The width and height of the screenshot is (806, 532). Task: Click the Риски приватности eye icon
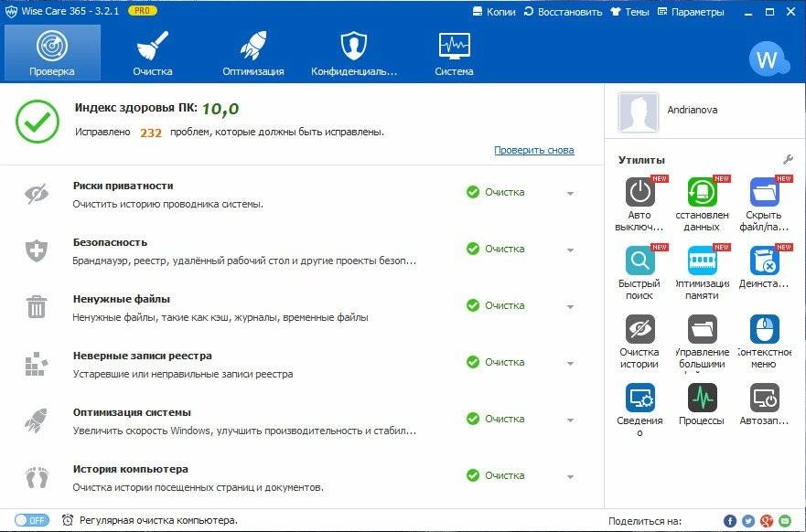pyautogui.click(x=37, y=194)
